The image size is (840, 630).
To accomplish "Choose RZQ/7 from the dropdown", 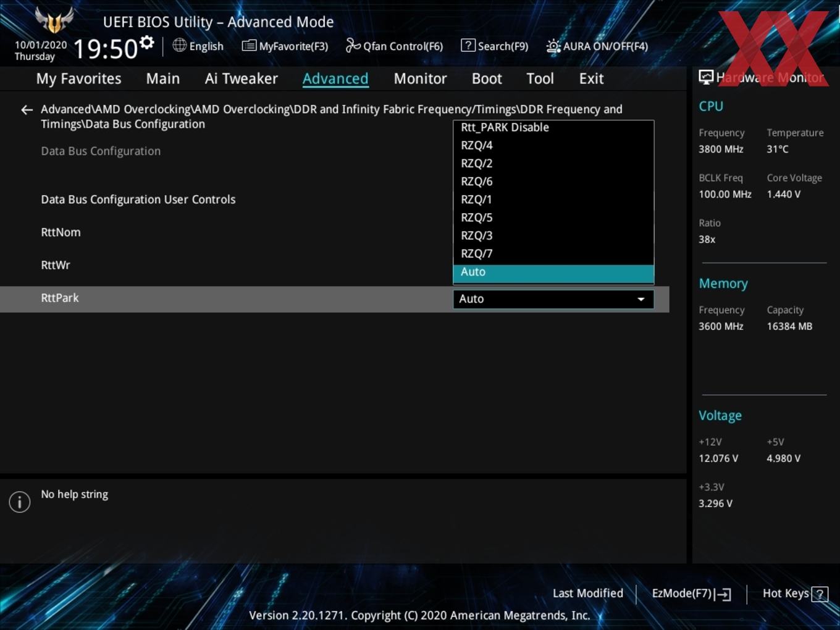I will pos(553,253).
